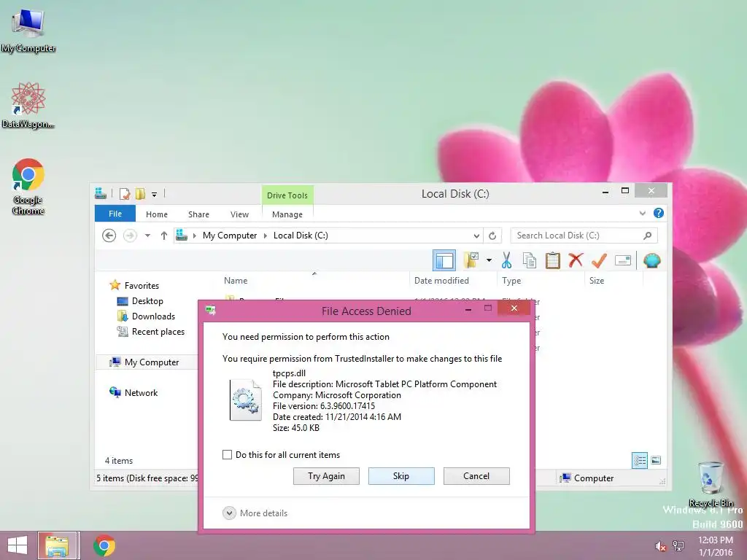Close the File Access Denied dialog
This screenshot has height=560, width=747.
[514, 308]
